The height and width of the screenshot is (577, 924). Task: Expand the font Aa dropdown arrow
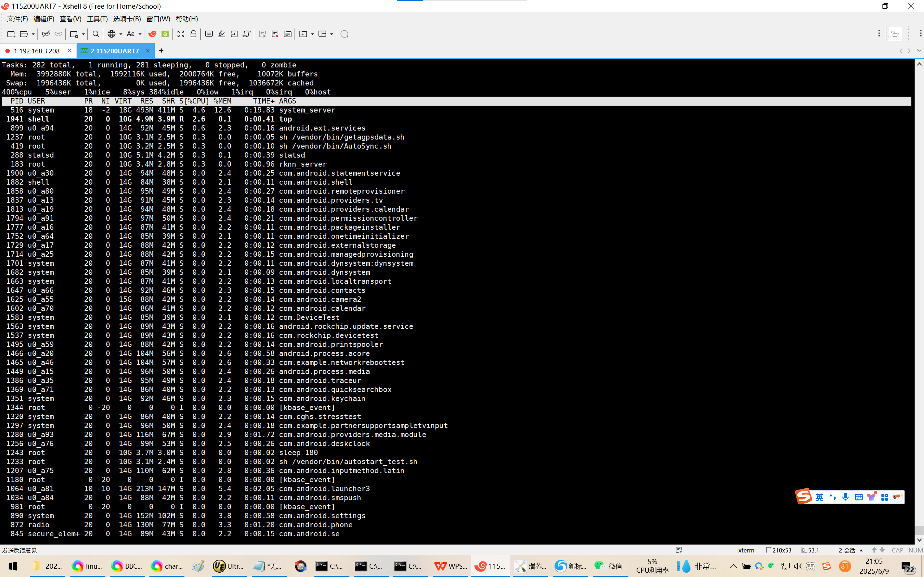coord(140,34)
